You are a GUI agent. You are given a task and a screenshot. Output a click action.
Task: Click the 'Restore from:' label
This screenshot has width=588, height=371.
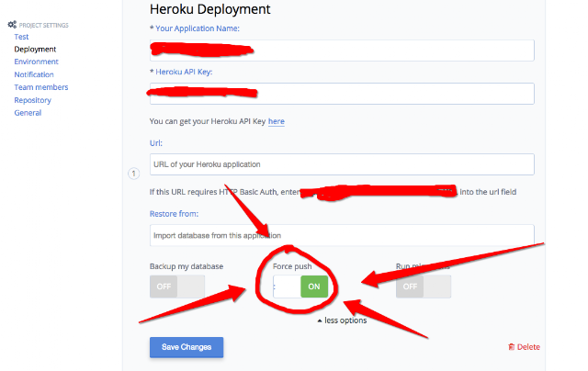click(174, 214)
